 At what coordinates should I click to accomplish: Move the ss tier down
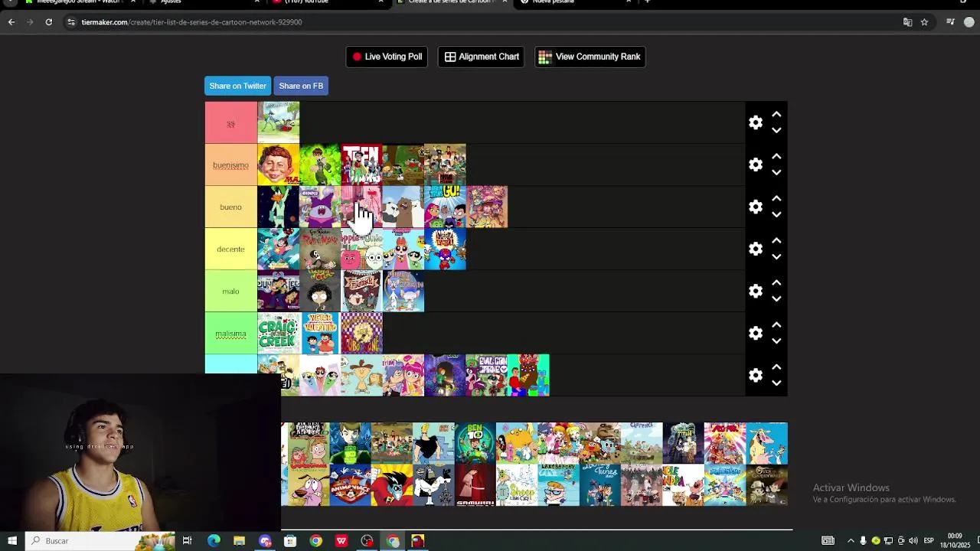(x=776, y=131)
